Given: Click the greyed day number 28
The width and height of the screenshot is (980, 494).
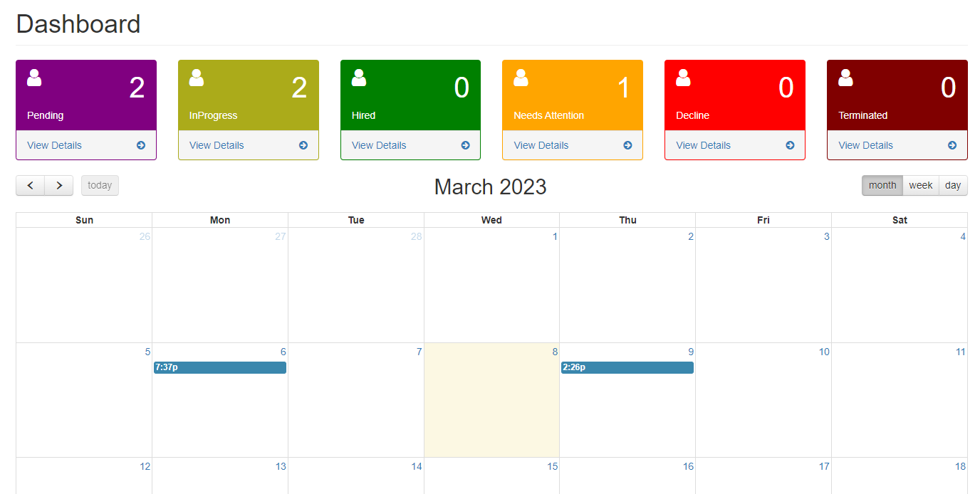Looking at the screenshot, I should click(x=417, y=236).
